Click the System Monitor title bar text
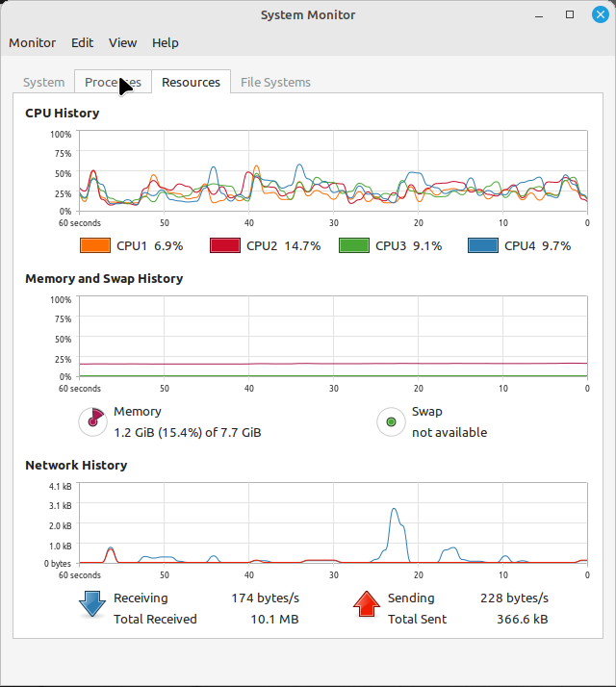Image resolution: width=616 pixels, height=687 pixels. [x=308, y=14]
